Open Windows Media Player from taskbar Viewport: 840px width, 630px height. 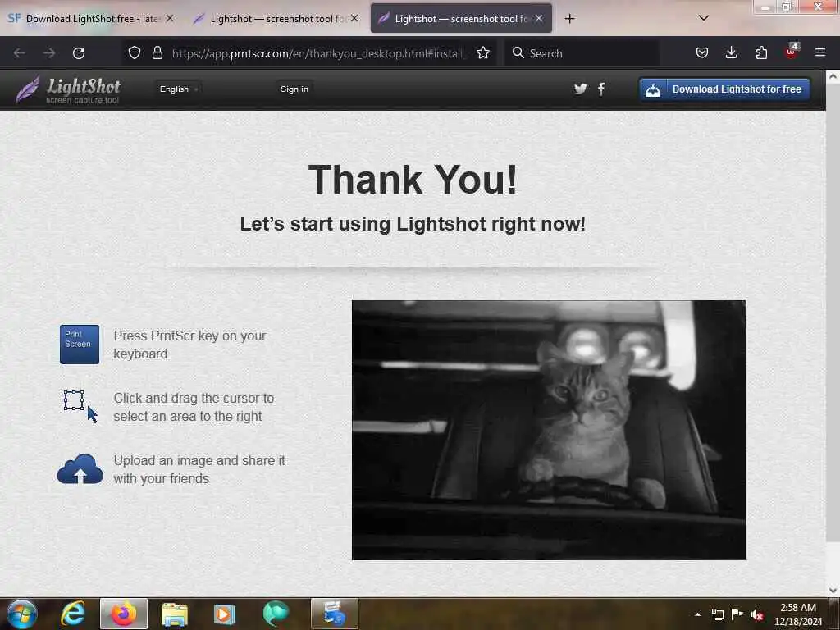pos(225,614)
